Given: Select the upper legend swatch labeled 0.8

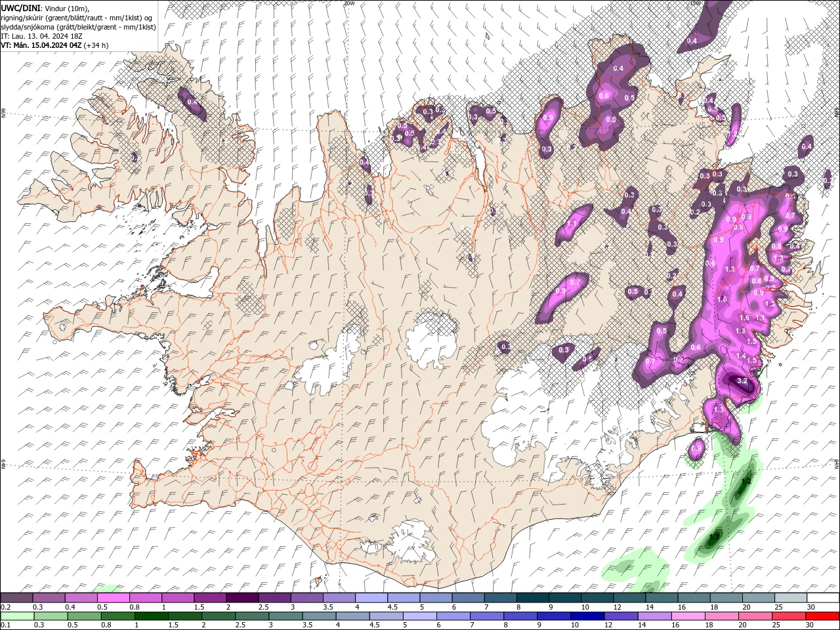Looking at the screenshot, I should [146, 598].
